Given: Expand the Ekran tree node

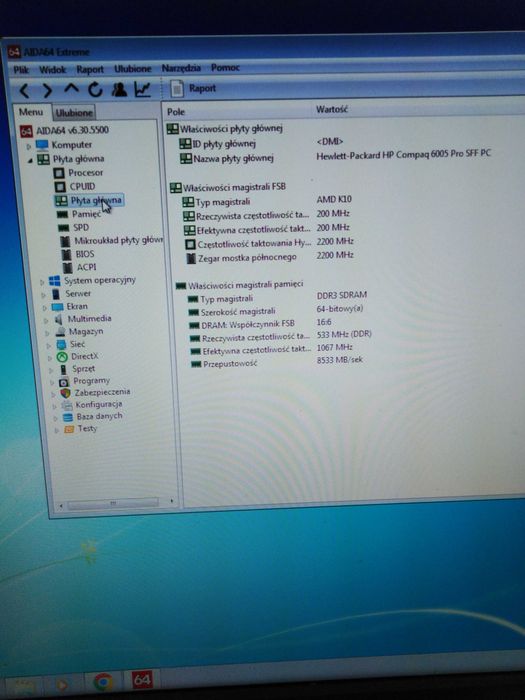Looking at the screenshot, I should point(45,308).
